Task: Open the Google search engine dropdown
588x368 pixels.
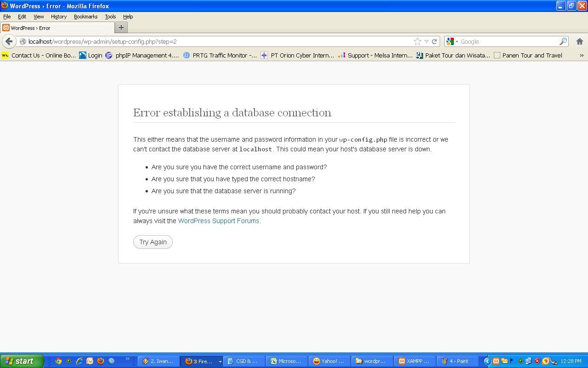Action: coord(452,41)
